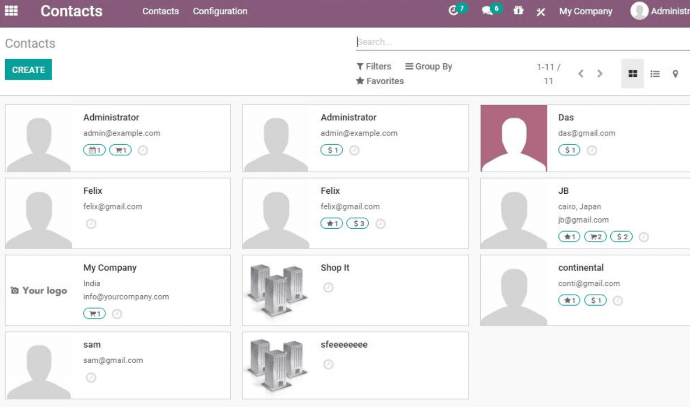Click activity clock on My Company card

click(117, 314)
